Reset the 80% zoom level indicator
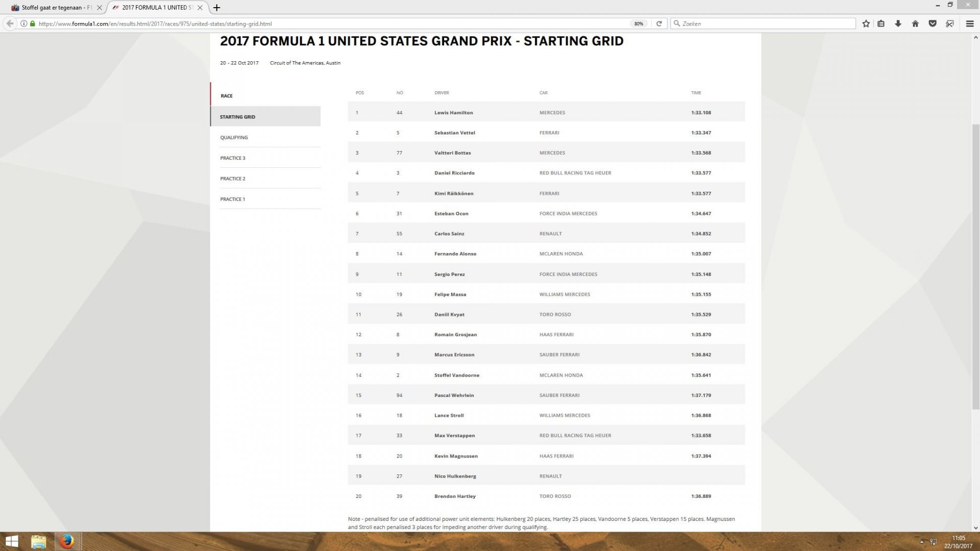Image resolution: width=980 pixels, height=551 pixels. [639, 23]
